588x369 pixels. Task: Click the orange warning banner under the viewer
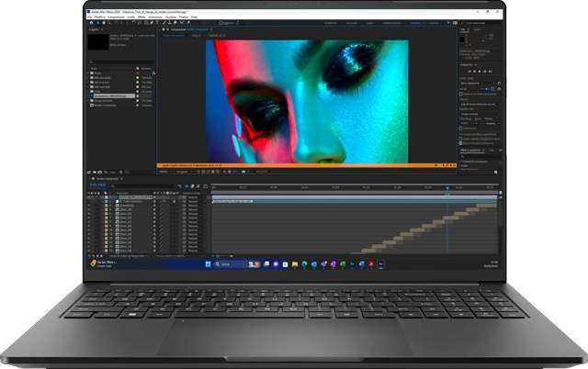[307, 165]
